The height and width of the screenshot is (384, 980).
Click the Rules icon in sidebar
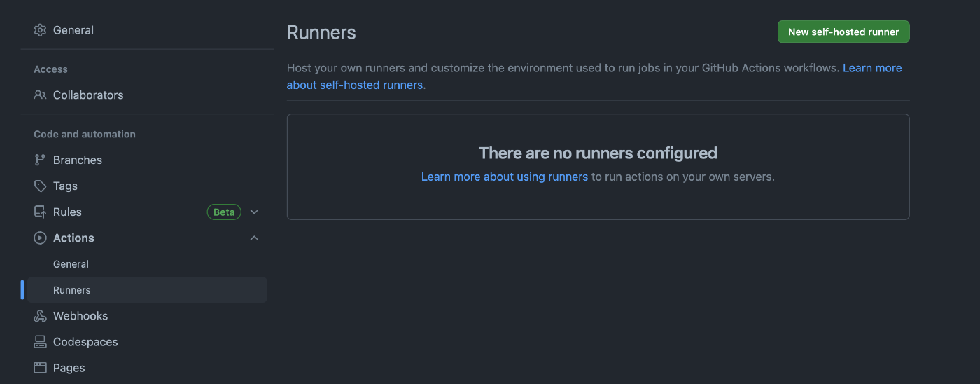pos(40,212)
